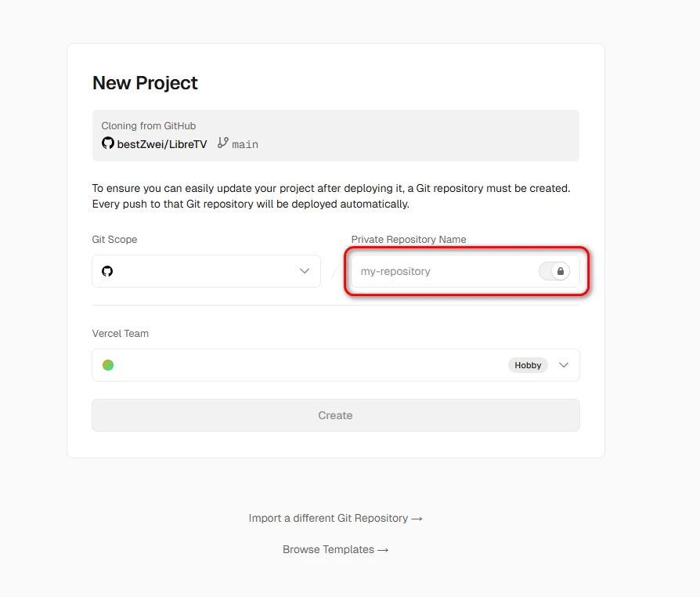Click the Hobby plan badge
Viewport: 700px width, 597px height.
click(528, 365)
